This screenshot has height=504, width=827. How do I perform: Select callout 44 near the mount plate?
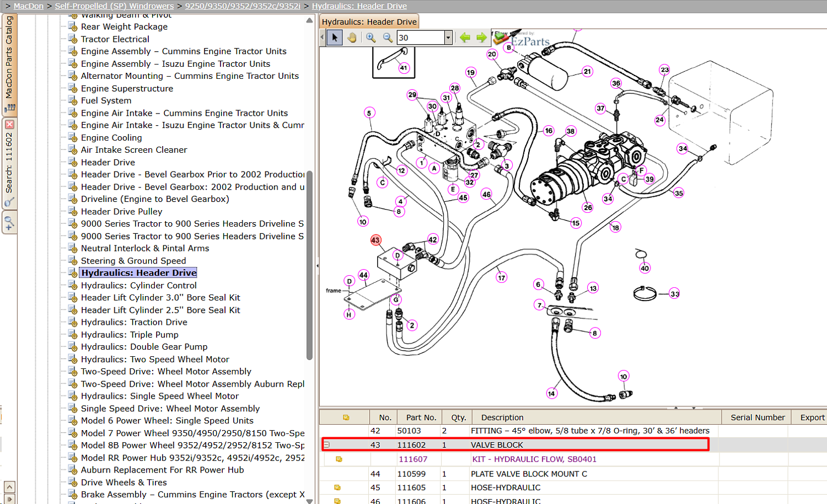pos(363,275)
